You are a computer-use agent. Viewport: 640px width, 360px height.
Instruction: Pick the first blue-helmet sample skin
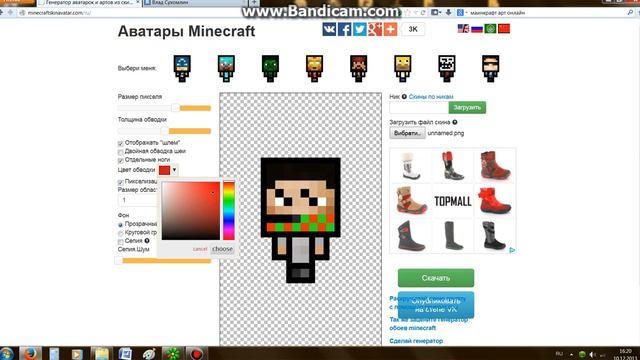[x=182, y=69]
